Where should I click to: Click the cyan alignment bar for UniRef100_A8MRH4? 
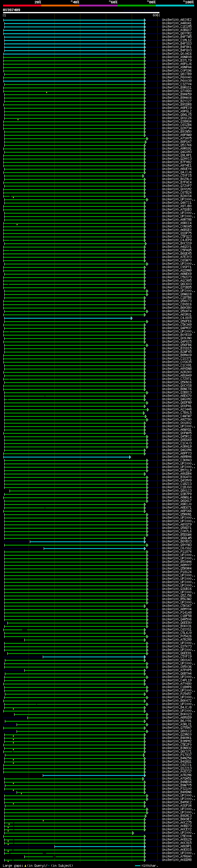point(67,457)
